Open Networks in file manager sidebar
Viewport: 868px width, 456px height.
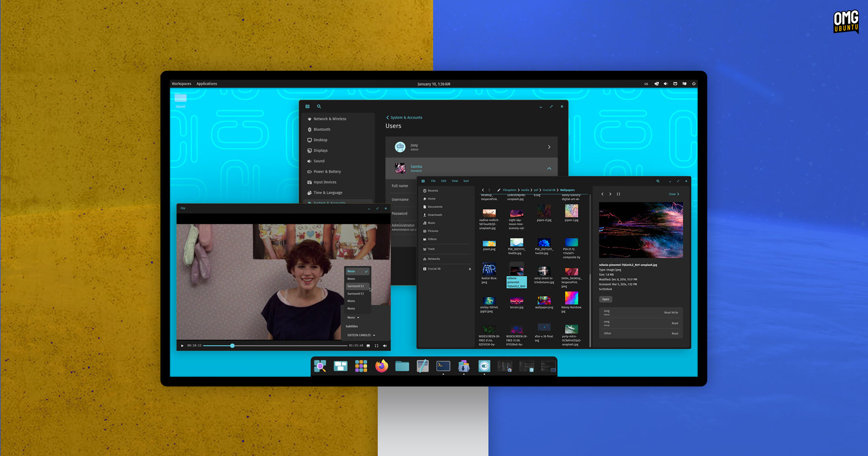[446, 259]
